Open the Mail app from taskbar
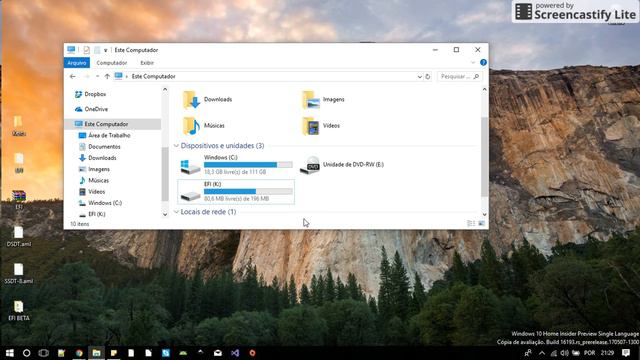The image size is (640, 360). pyautogui.click(x=218, y=353)
